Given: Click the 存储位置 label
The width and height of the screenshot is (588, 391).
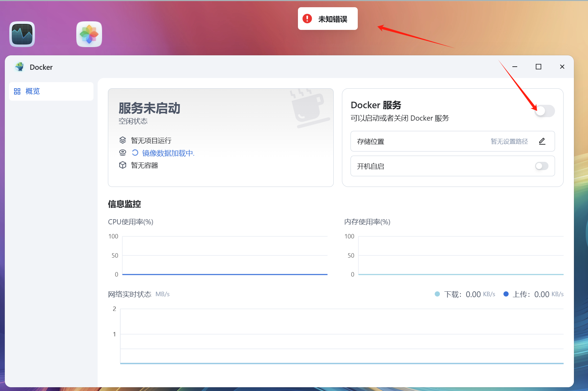Looking at the screenshot, I should click(x=370, y=141).
